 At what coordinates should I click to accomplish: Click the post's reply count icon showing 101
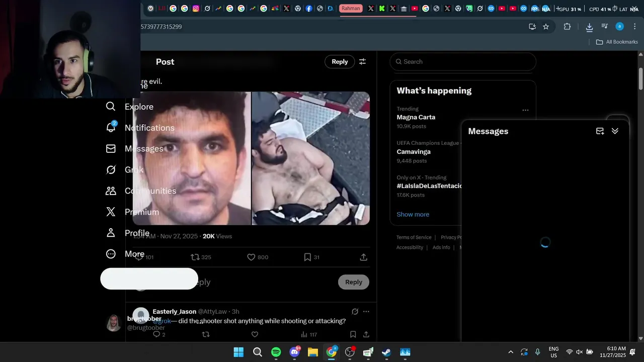139,257
